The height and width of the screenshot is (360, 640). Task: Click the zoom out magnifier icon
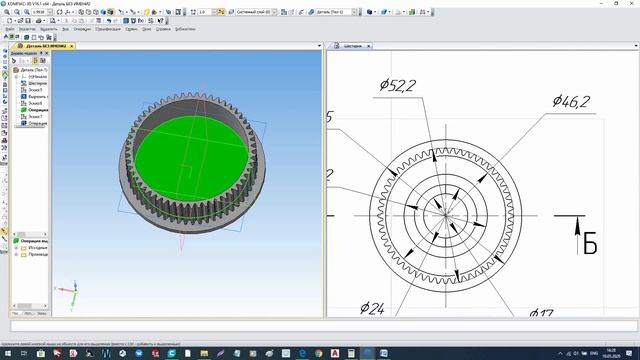pyautogui.click(x=17, y=12)
